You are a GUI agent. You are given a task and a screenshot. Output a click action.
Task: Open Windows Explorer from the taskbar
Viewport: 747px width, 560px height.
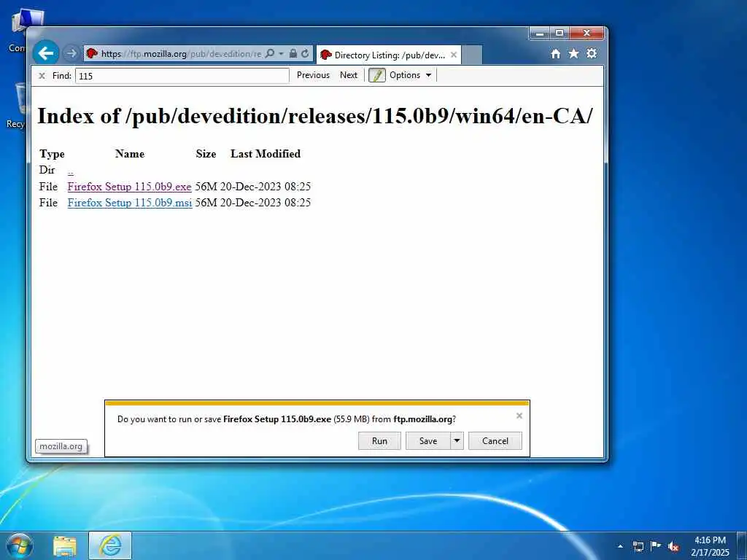tap(65, 546)
